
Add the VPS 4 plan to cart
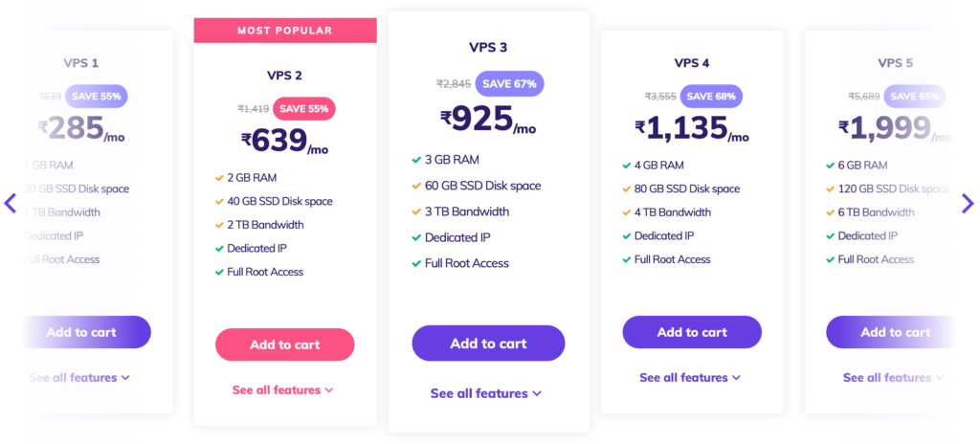click(x=692, y=332)
